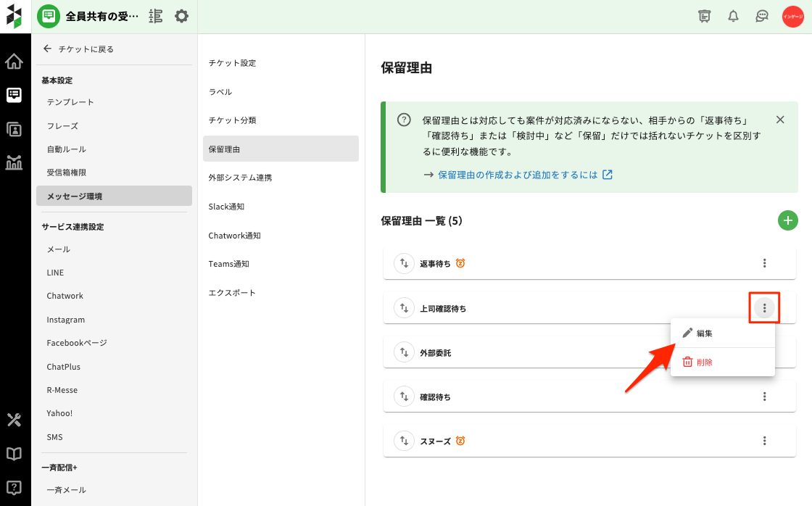The height and width of the screenshot is (506, 812).
Task: Open three-dot menu for 返事待ち row
Action: [x=764, y=264]
